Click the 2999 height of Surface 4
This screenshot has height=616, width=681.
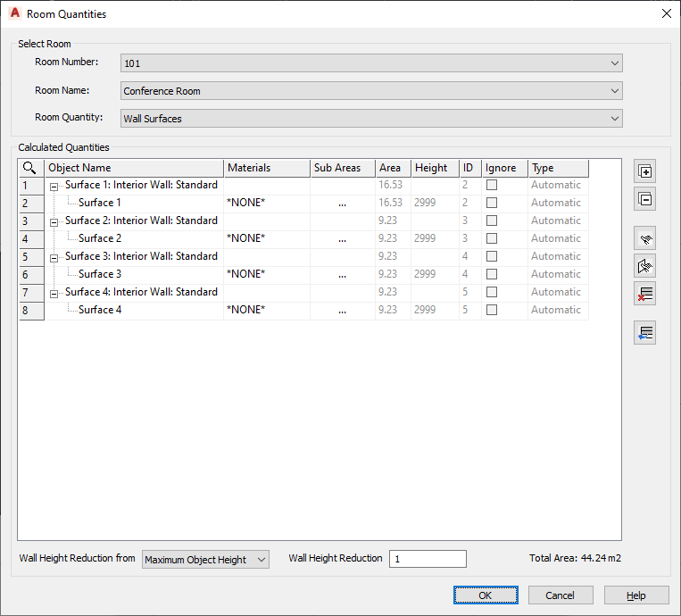tap(425, 310)
